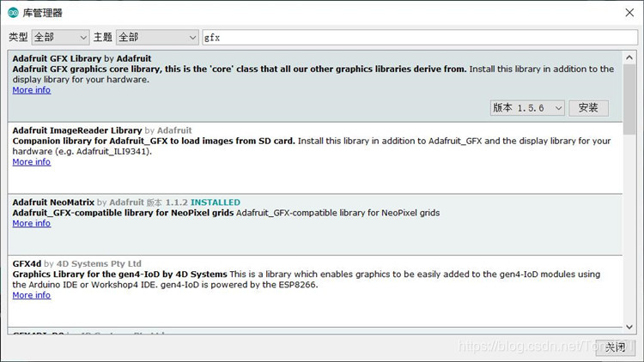Click the Arduino logo icon in title bar

(x=13, y=13)
